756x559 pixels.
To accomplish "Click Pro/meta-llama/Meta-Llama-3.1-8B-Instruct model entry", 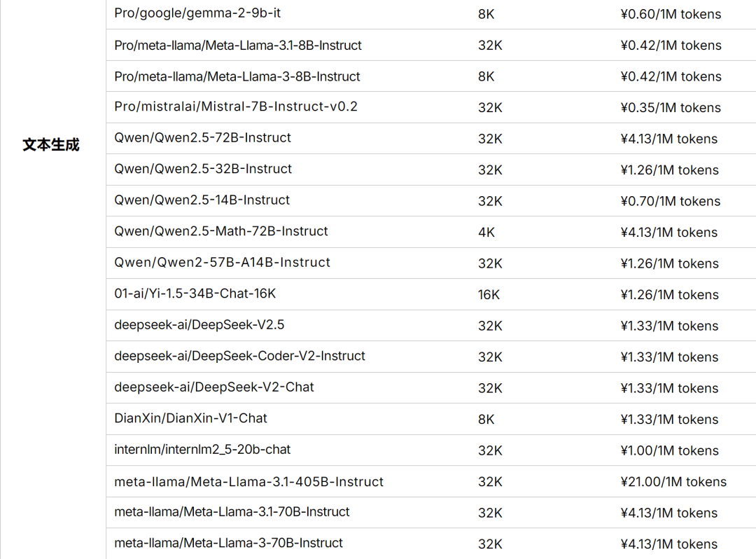I will click(x=238, y=46).
